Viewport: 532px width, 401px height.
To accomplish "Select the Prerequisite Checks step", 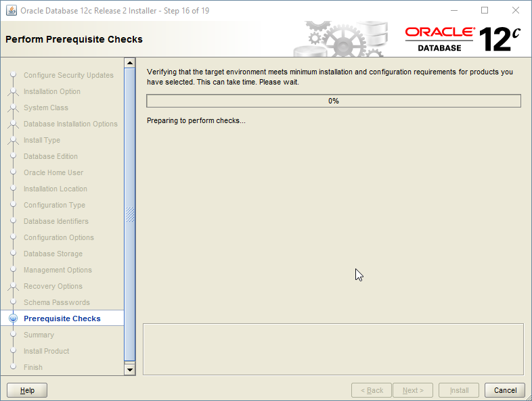I will (x=62, y=319).
